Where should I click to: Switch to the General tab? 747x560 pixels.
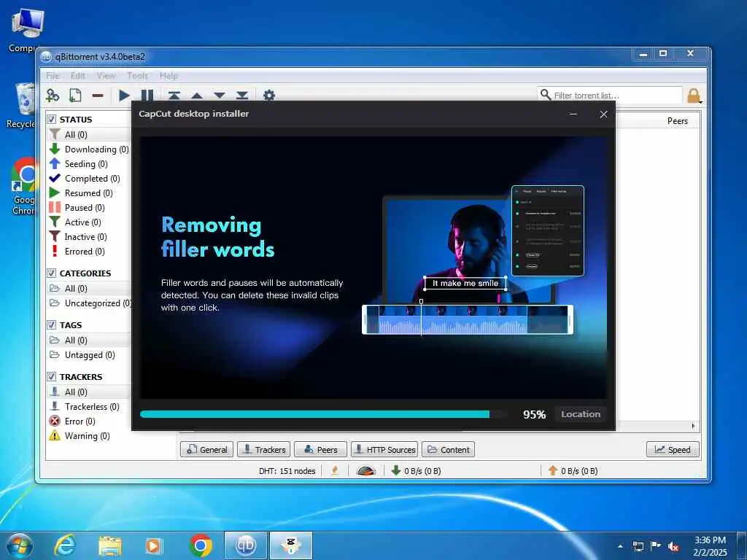(207, 449)
